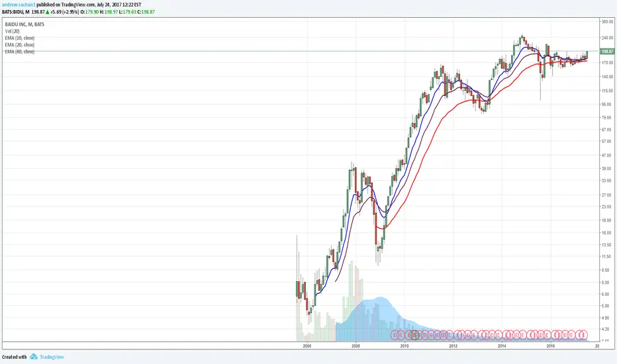The width and height of the screenshot is (617, 364).
Task: Click the green 198.87 current price tag
Action: coord(607,52)
